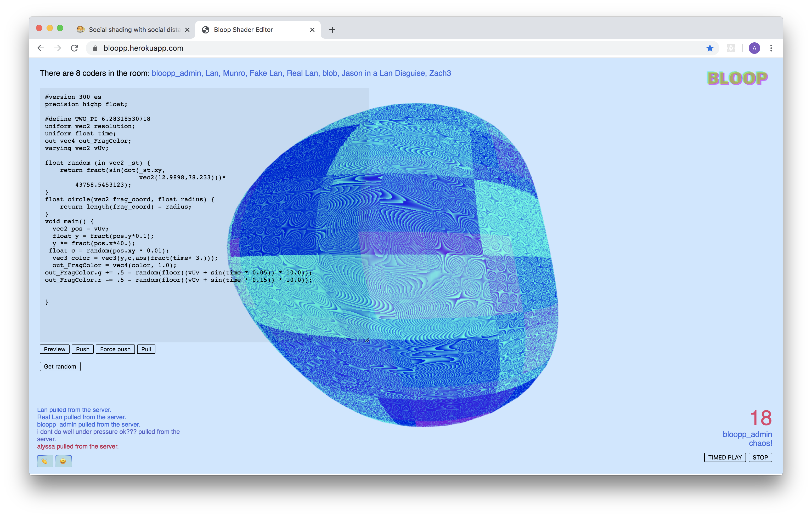The height and width of the screenshot is (517, 812).
Task: Open the profile avatar 'A' menu
Action: (754, 48)
